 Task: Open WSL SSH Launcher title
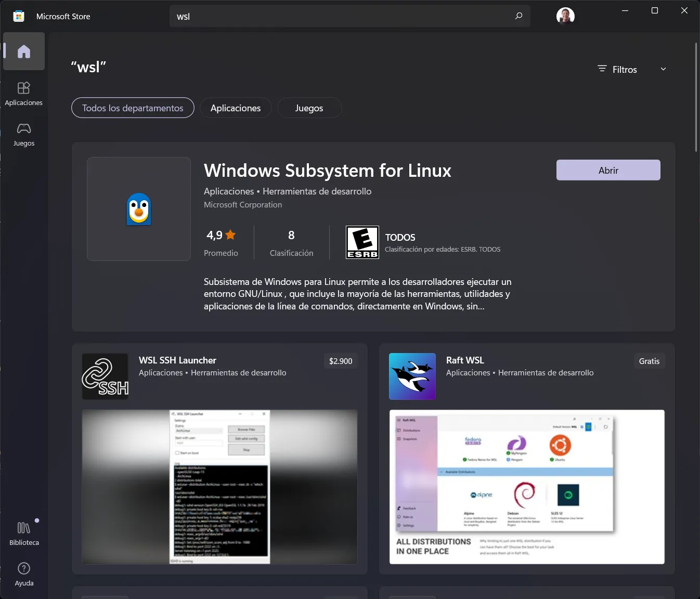(x=177, y=360)
